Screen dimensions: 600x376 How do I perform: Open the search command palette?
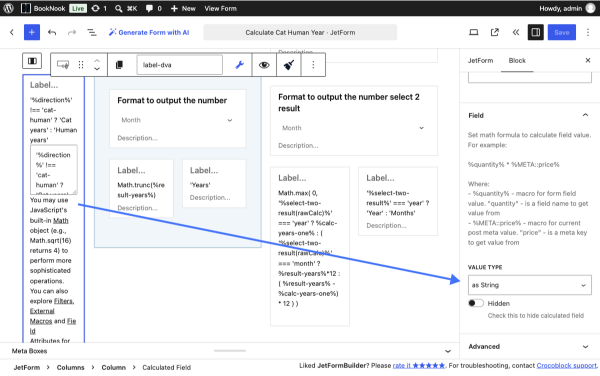[126, 8]
